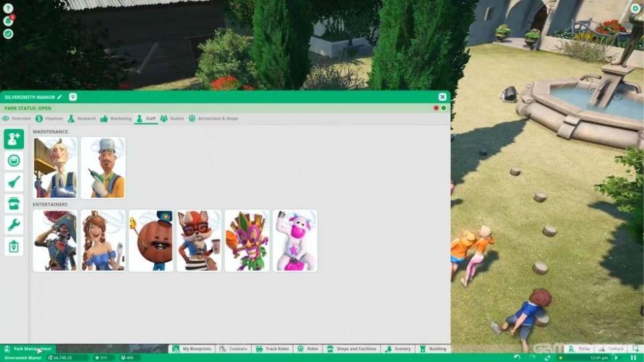
Task: Click the play speed arrow in status bar
Action: pyautogui.click(x=616, y=358)
